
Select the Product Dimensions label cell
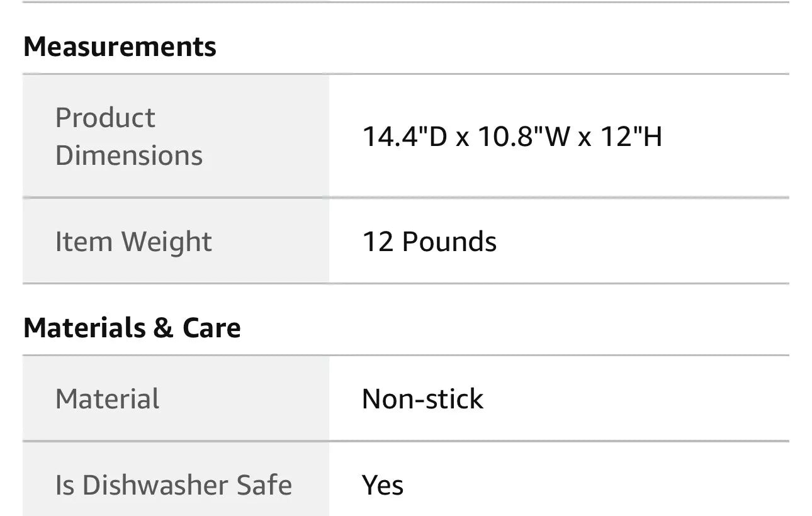click(x=129, y=137)
